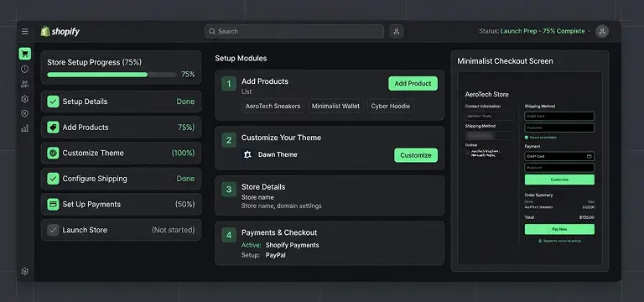Open the clock history sidebar icon
The width and height of the screenshot is (644, 302).
pos(24,69)
